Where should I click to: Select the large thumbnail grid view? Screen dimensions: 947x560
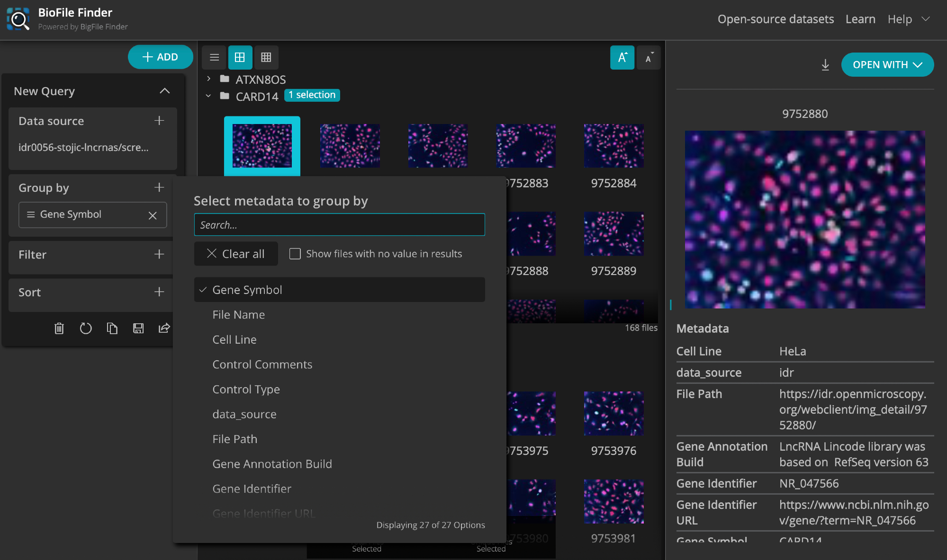[240, 57]
